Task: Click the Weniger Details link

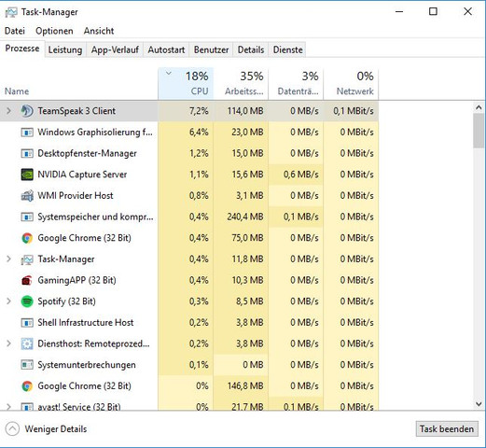Action: coord(56,429)
